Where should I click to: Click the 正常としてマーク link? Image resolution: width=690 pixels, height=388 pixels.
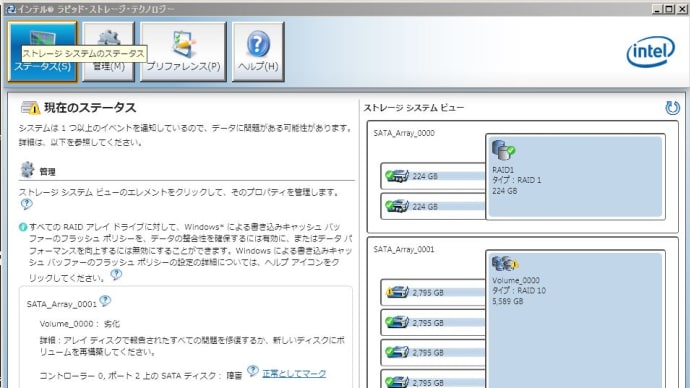pyautogui.click(x=294, y=374)
